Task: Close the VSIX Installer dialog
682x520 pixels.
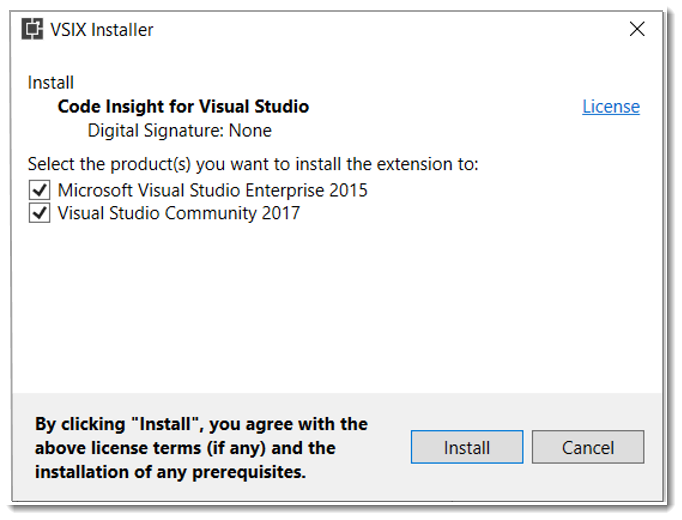Action: point(637,29)
